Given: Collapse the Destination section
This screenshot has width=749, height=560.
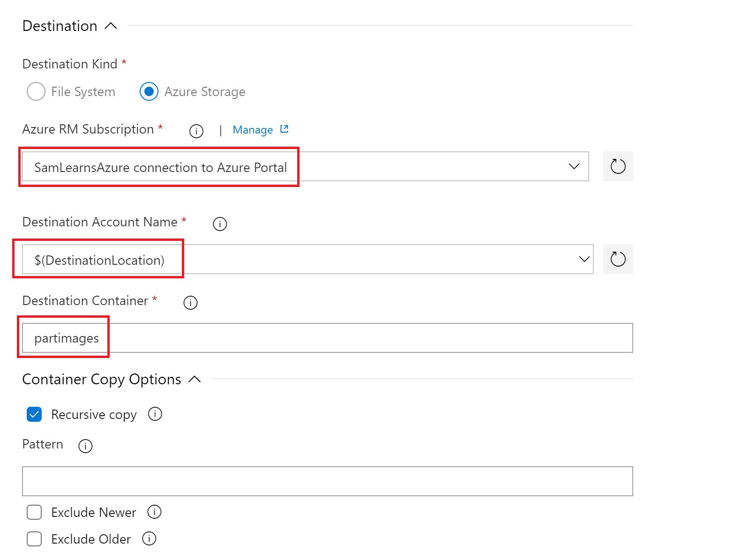Looking at the screenshot, I should pos(111,26).
